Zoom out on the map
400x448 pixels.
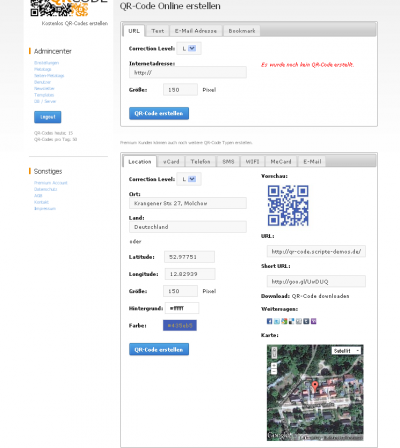click(274, 371)
